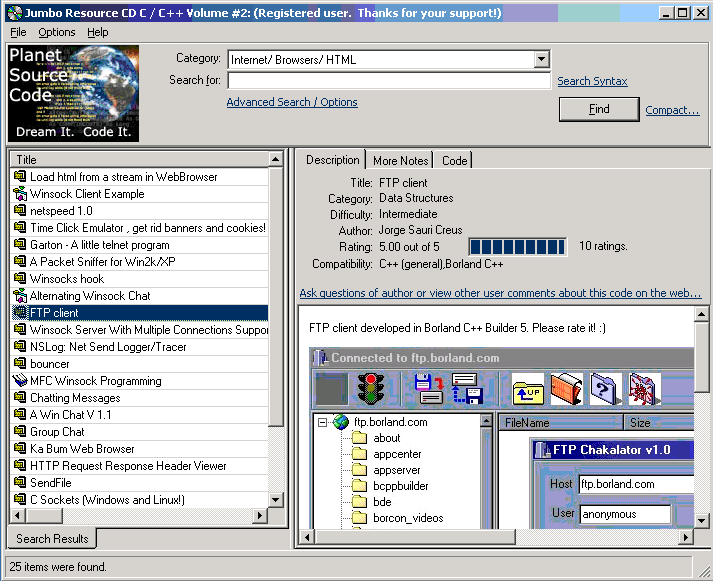The width and height of the screenshot is (713, 581).
Task: Click icon beside A Packet Sniffer entry
Action: [20, 261]
